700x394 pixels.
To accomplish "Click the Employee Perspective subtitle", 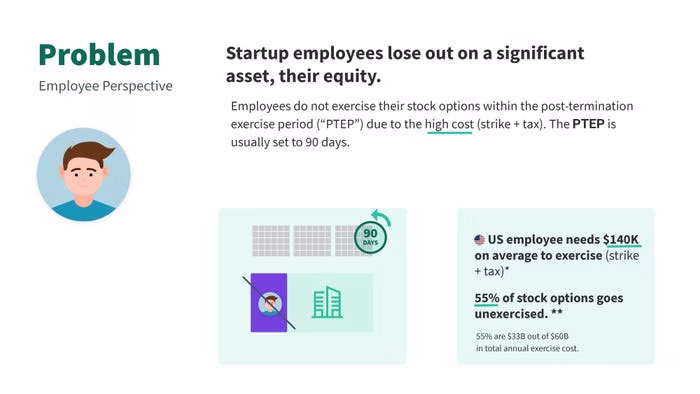I will pos(105,86).
